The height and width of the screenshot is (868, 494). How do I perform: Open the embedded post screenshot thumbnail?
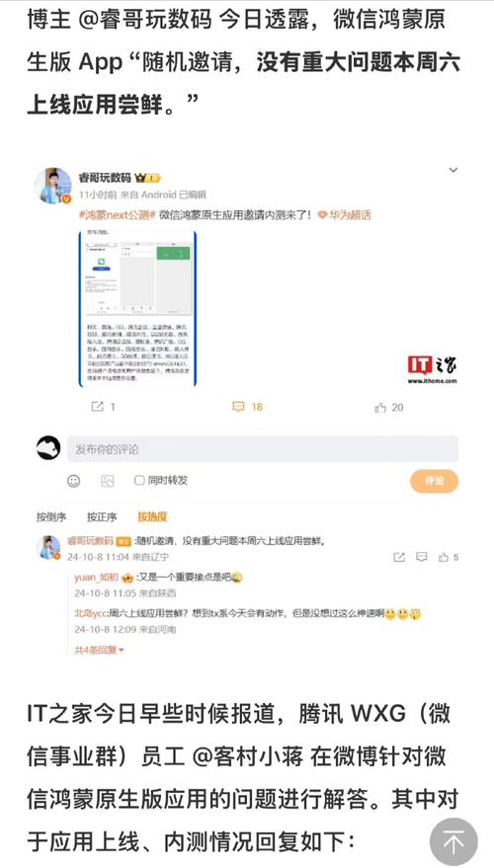tap(137, 308)
